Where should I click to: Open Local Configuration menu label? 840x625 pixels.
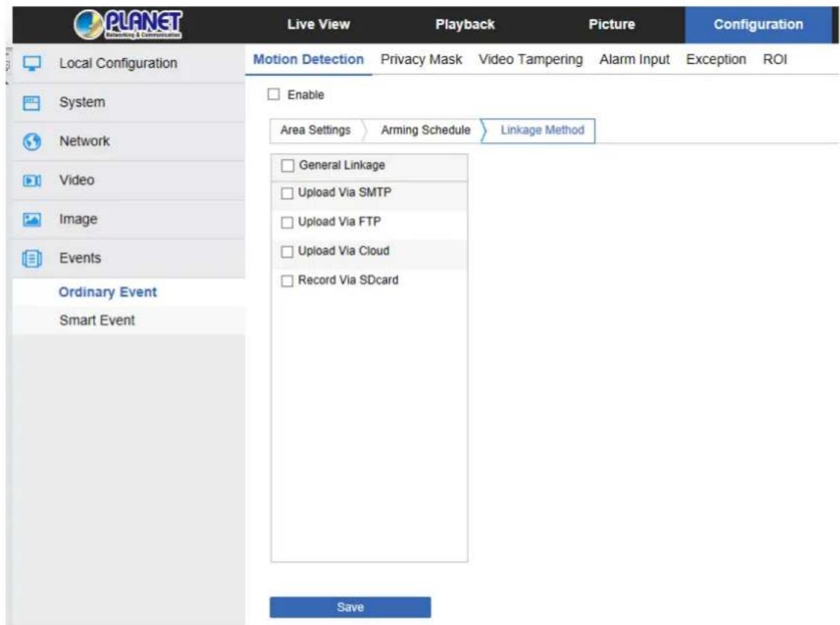tap(118, 63)
